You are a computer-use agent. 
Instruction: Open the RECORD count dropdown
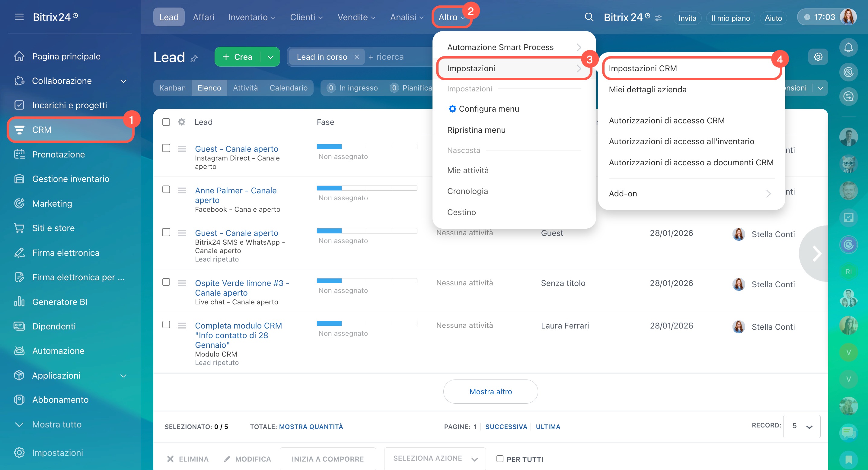(802, 426)
